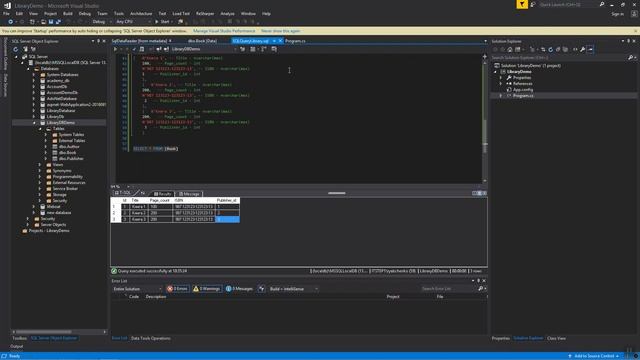Switch to the Program.cs tab

click(295, 41)
